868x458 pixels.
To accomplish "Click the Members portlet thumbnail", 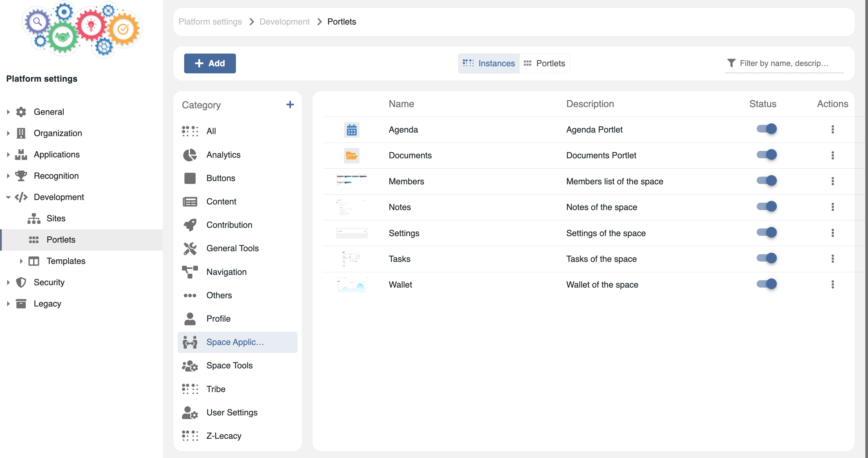I will click(351, 181).
